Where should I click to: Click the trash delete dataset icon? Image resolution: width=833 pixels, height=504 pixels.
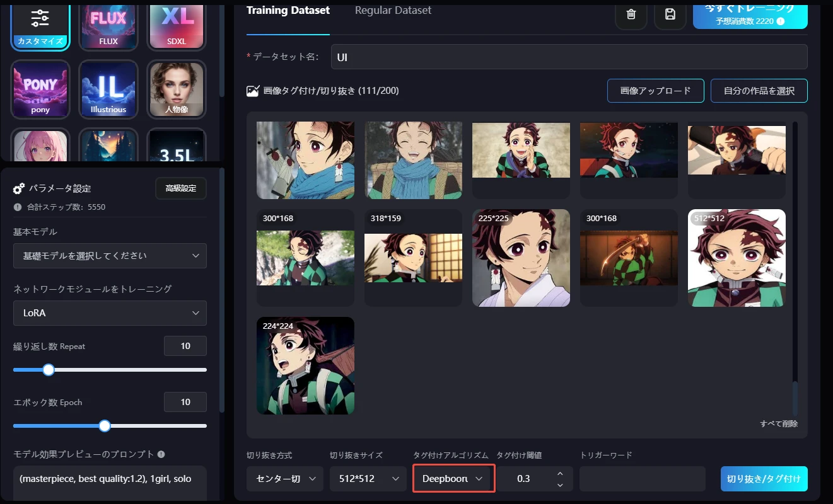[x=631, y=14]
